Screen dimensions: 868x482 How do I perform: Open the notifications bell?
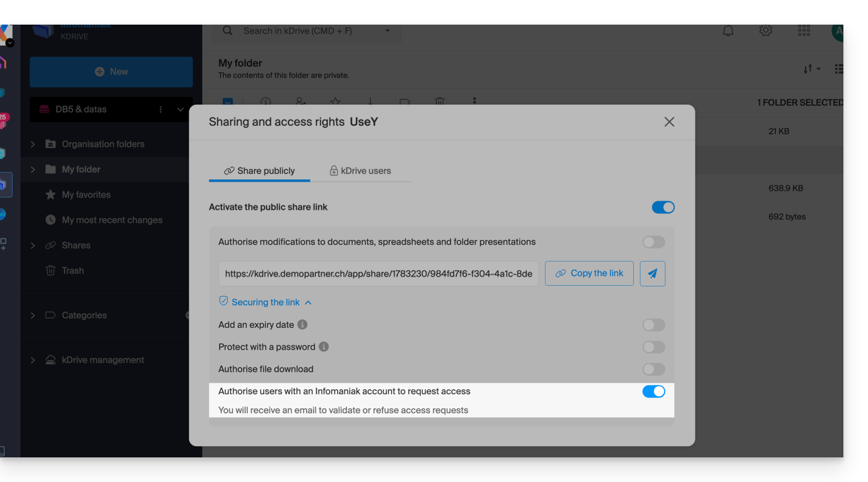pyautogui.click(x=728, y=31)
